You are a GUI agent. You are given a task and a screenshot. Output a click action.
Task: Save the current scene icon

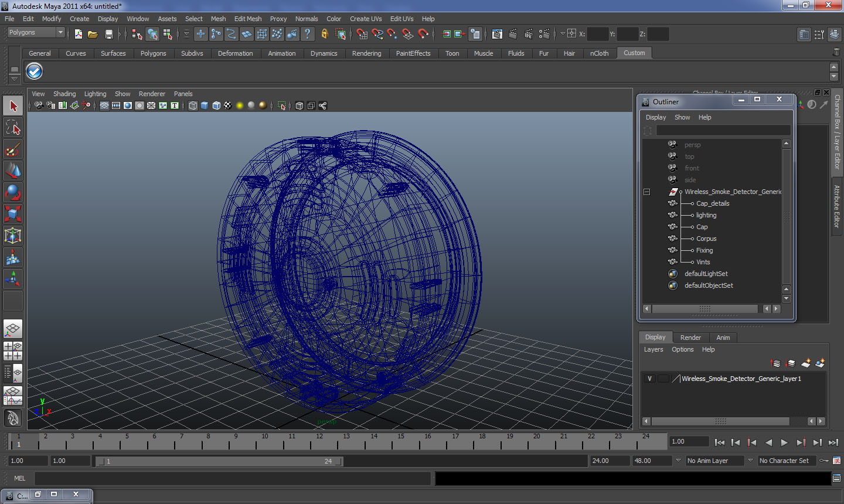click(108, 34)
